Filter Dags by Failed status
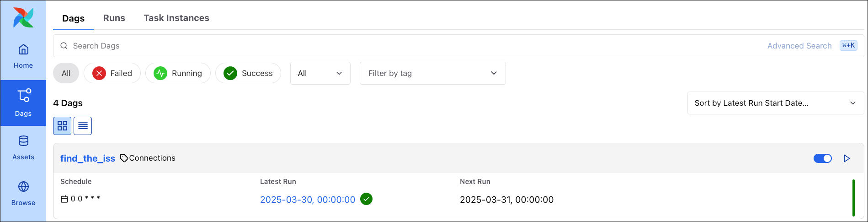Viewport: 868px width, 222px height. click(x=112, y=73)
